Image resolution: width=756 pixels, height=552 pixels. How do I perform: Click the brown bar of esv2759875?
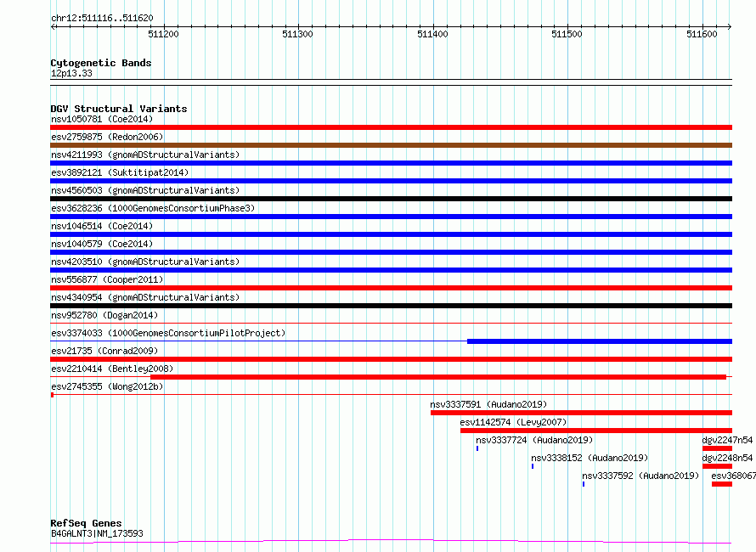coord(391,145)
